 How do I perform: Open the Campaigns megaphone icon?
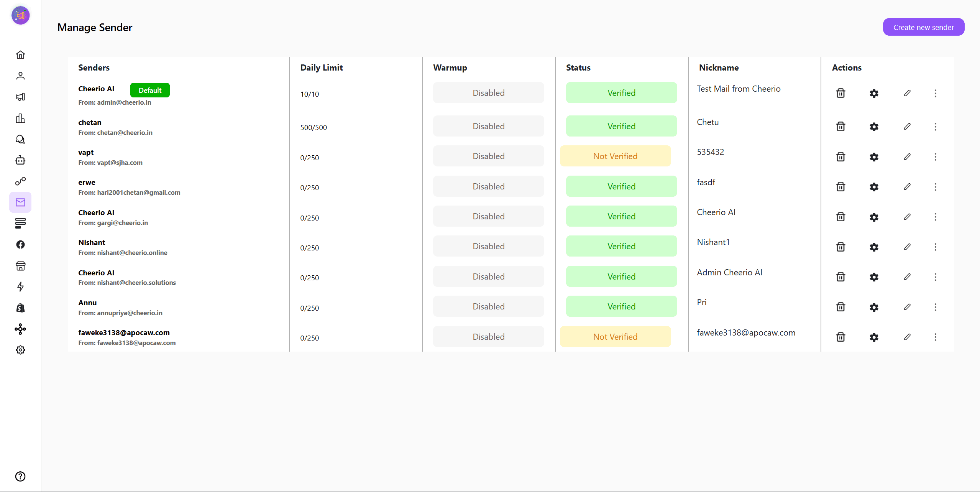[x=20, y=97]
